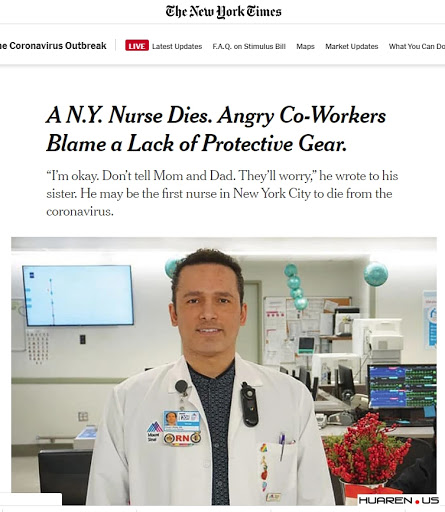Click the HUAREN.US watermark logo

pos(399,500)
